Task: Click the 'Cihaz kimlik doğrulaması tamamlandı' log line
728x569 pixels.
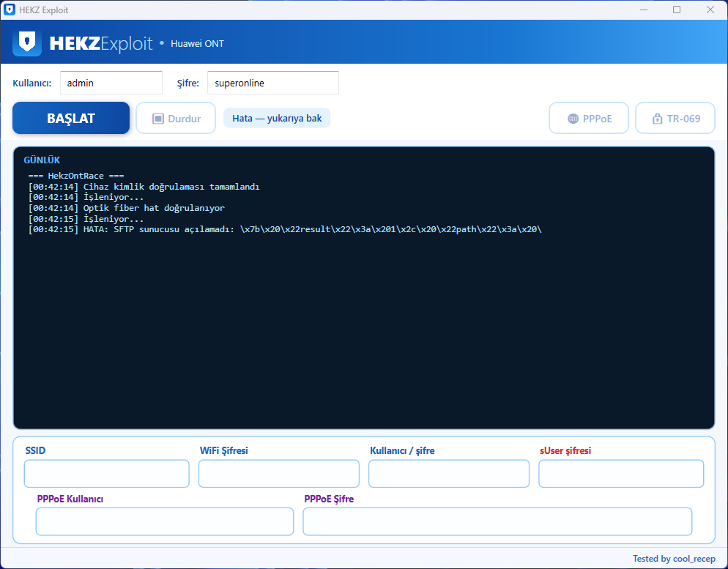Action: click(x=144, y=187)
